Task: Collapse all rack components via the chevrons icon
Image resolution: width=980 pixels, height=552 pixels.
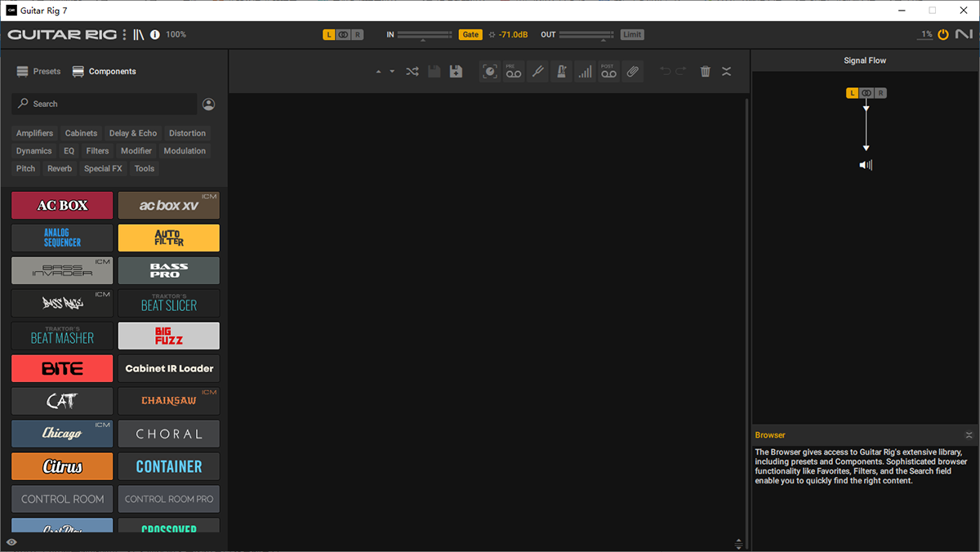Action: pyautogui.click(x=727, y=72)
